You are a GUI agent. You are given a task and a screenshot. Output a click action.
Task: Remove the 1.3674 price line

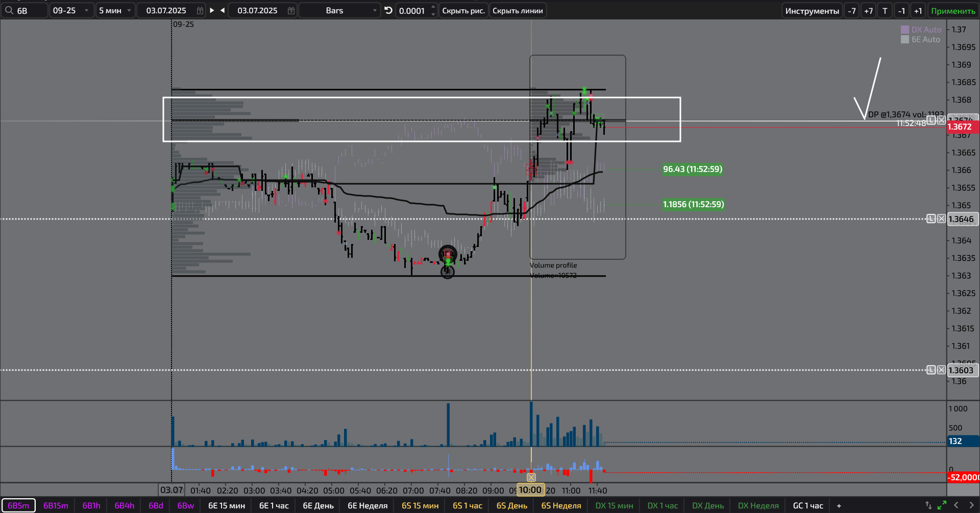(x=941, y=120)
